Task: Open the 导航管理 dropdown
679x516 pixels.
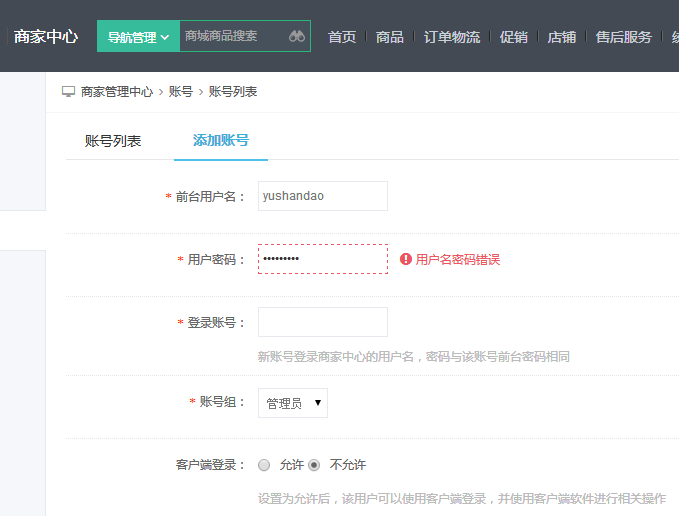Action: pyautogui.click(x=138, y=36)
